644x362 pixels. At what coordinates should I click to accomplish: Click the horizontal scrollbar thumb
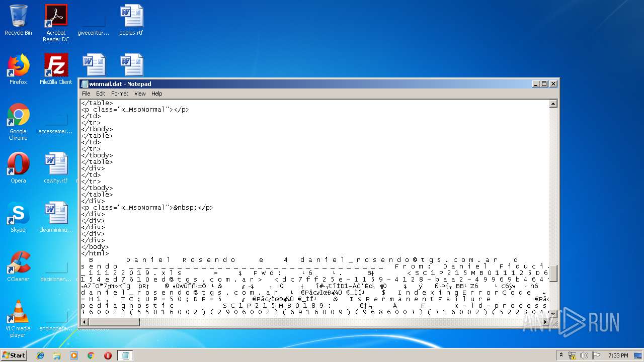[114, 322]
